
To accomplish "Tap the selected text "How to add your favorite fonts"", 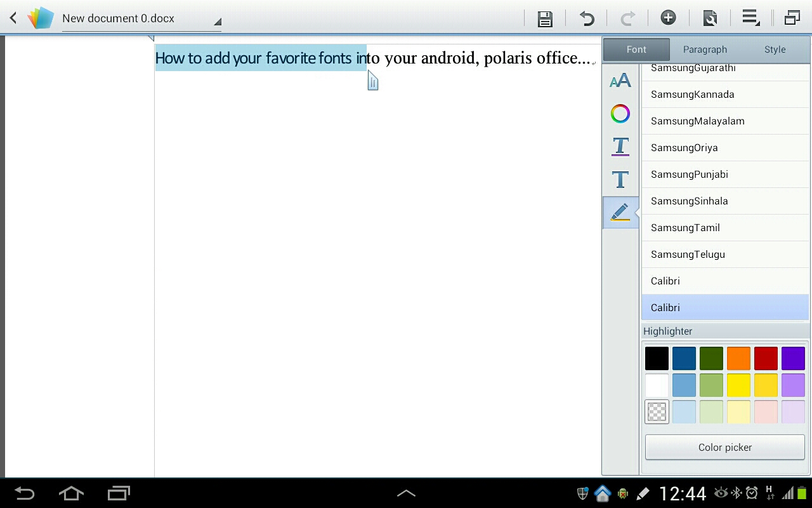I will [x=253, y=58].
